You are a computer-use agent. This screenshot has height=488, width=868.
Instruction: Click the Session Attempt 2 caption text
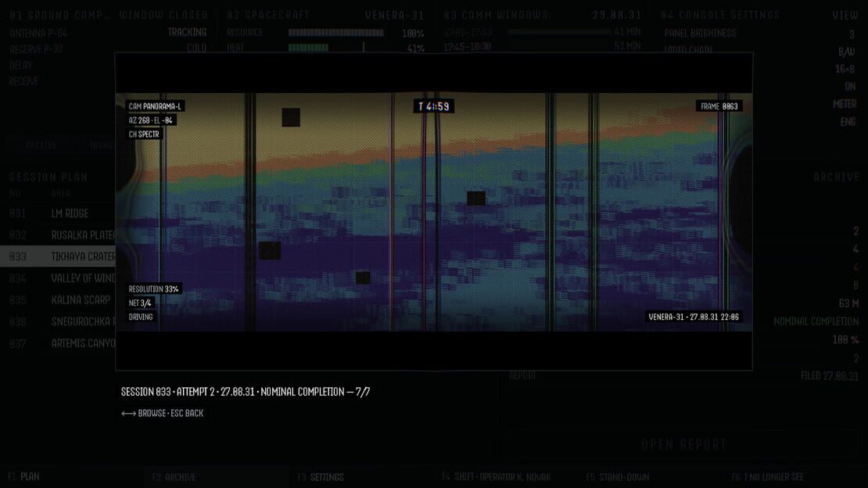(x=246, y=392)
